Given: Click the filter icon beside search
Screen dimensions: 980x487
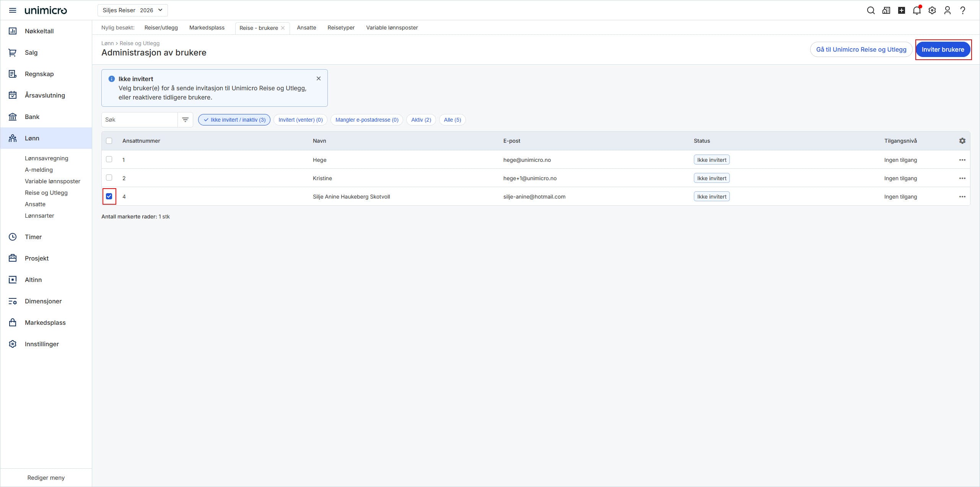Looking at the screenshot, I should pyautogui.click(x=185, y=120).
